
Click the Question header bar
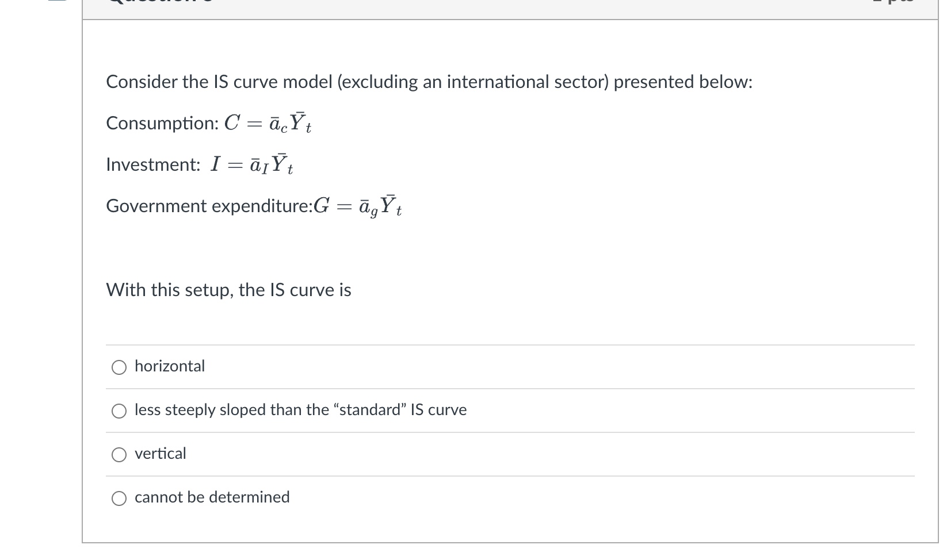point(288,5)
